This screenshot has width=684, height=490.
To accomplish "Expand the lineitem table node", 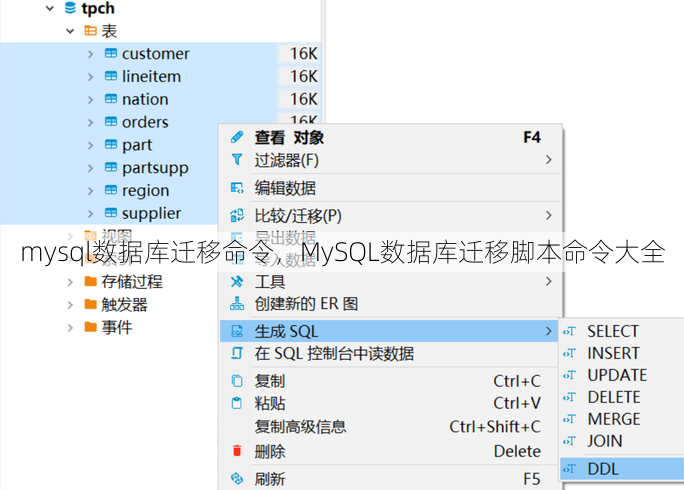I will (x=91, y=77).
